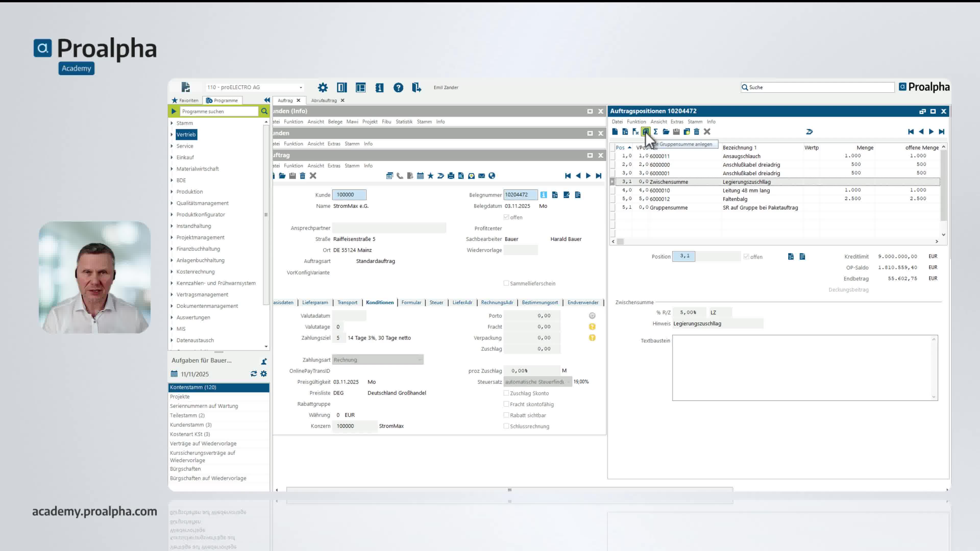The height and width of the screenshot is (551, 980).
Task: Open the company dropdown 110 - proELECTRO AG
Action: pyautogui.click(x=301, y=87)
